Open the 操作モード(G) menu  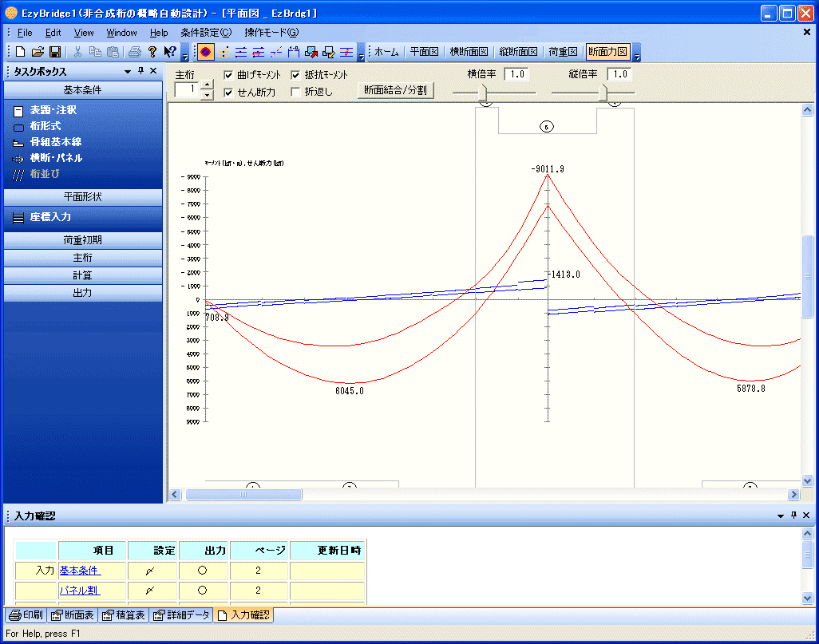point(271,33)
